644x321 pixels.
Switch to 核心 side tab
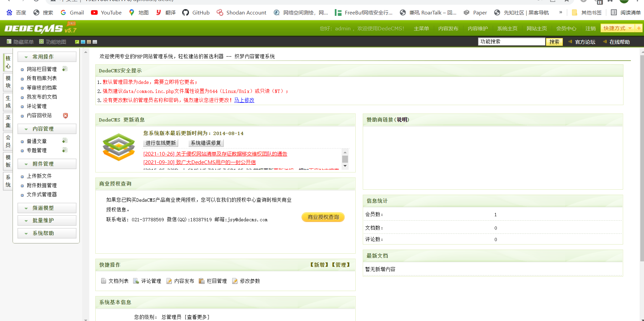coord(8,62)
